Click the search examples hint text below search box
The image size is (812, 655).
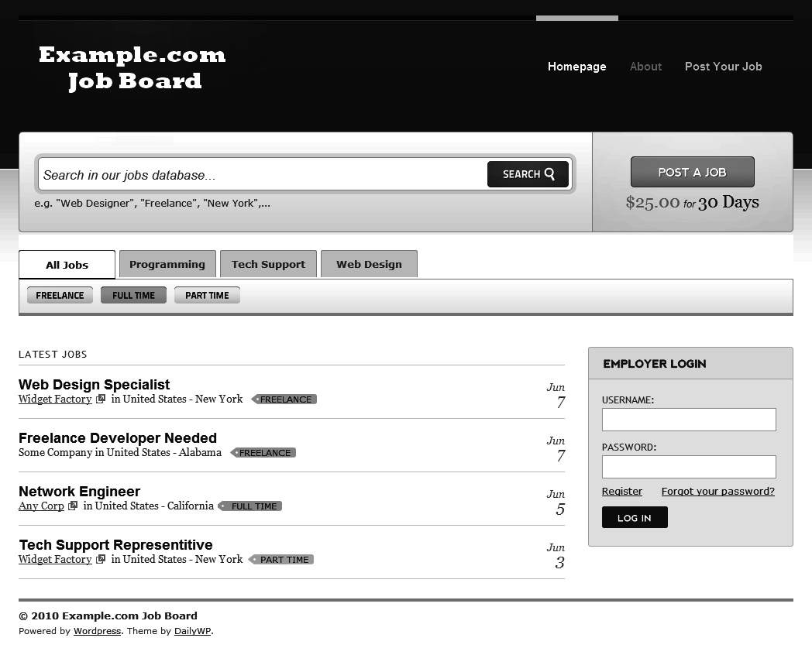pos(152,203)
